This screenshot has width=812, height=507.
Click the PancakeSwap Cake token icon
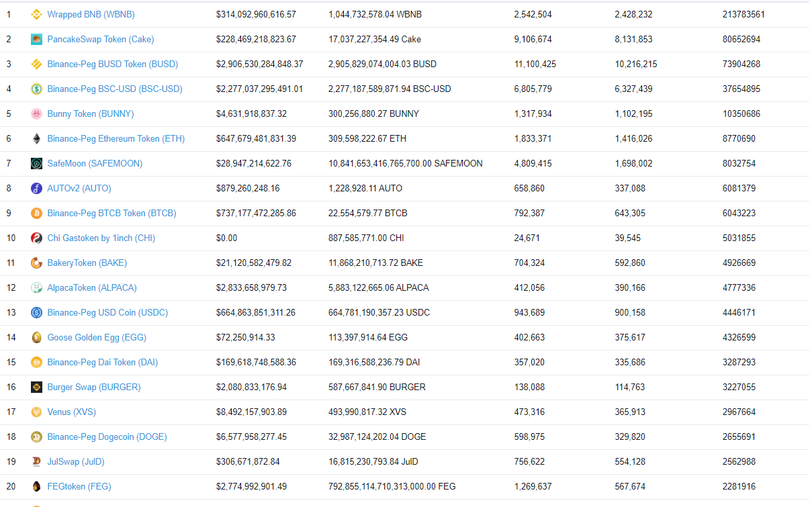[x=36, y=39]
